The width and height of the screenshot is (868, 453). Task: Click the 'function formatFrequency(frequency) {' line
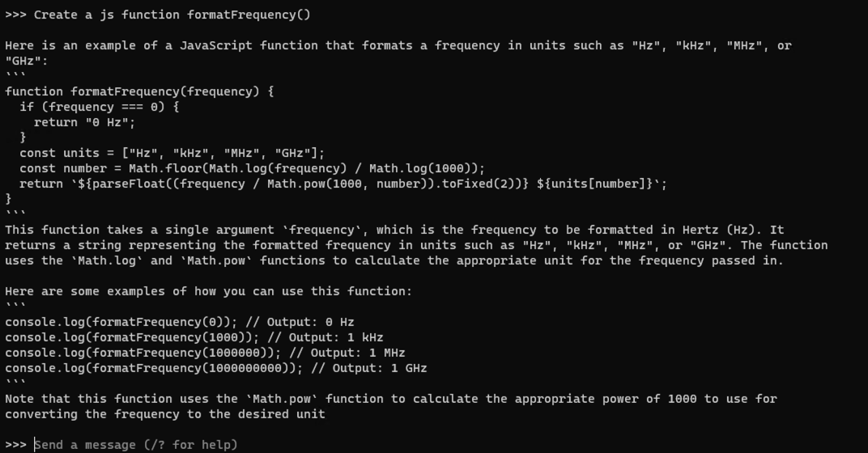[x=139, y=92]
